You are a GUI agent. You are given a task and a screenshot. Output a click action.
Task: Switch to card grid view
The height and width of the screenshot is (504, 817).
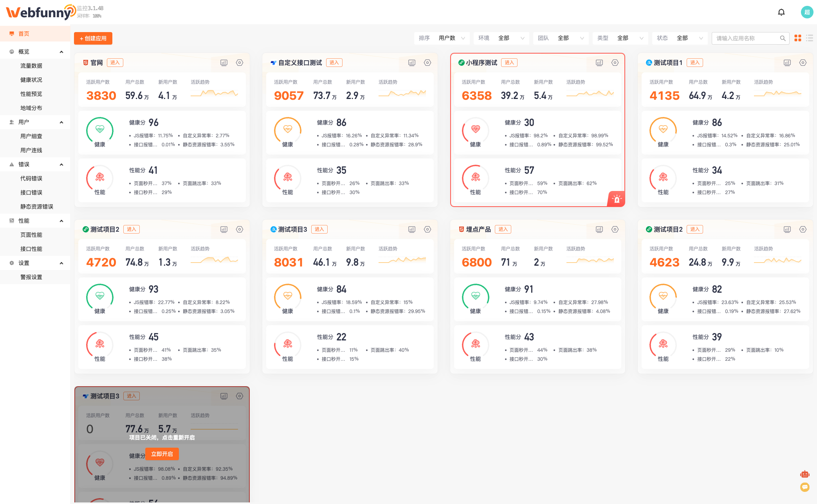click(797, 38)
